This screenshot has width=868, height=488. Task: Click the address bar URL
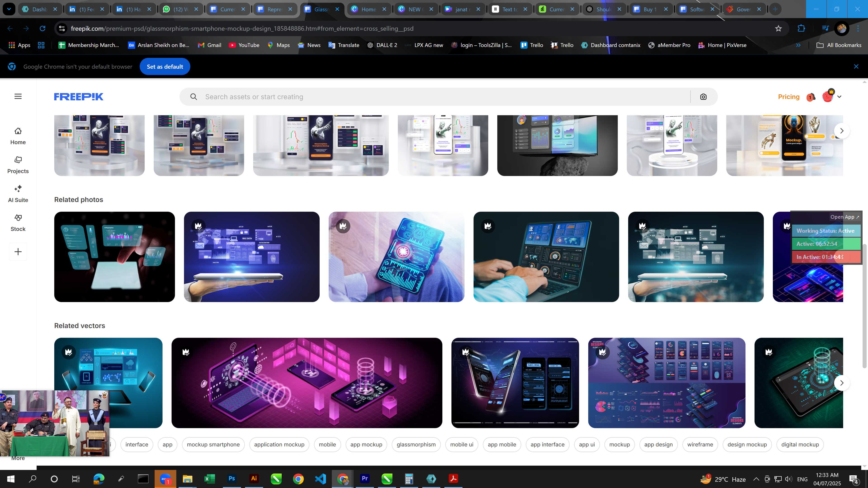(x=242, y=29)
